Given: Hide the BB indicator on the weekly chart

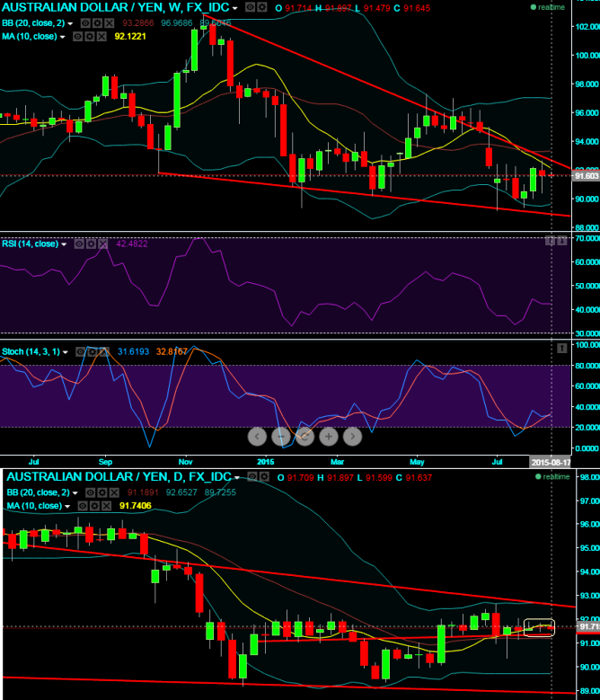Looking at the screenshot, I should click(85, 23).
